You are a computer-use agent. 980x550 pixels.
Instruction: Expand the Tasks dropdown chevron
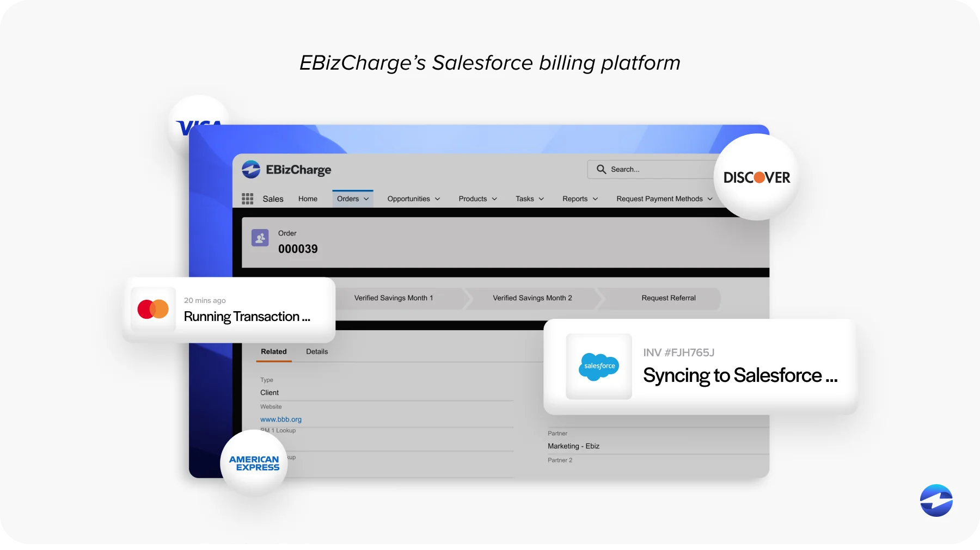tap(541, 199)
